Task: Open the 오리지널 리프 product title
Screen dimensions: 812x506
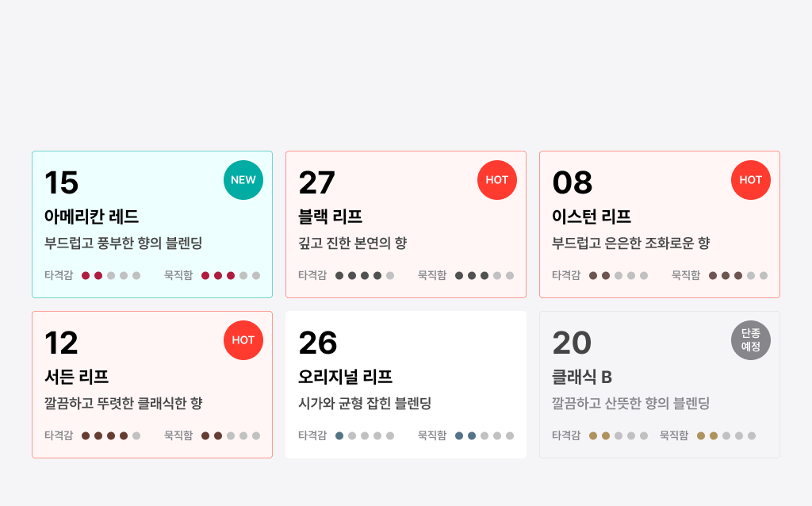Action: tap(346, 377)
